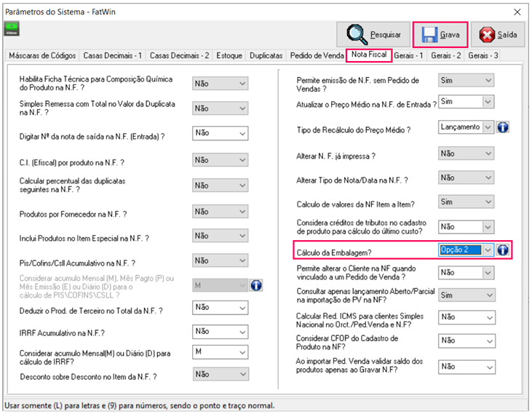Expand the Desconto sobre Desconto dropdown

click(242, 374)
